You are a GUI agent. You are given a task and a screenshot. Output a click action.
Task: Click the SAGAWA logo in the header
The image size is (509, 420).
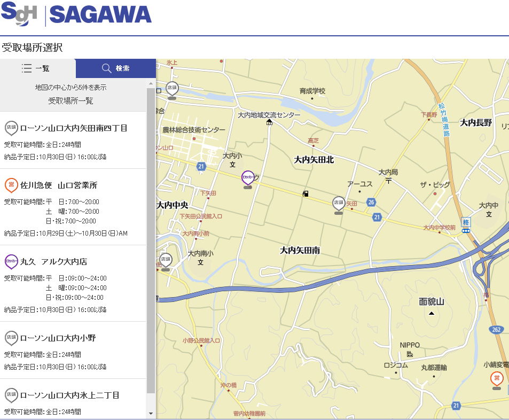pyautogui.click(x=100, y=14)
